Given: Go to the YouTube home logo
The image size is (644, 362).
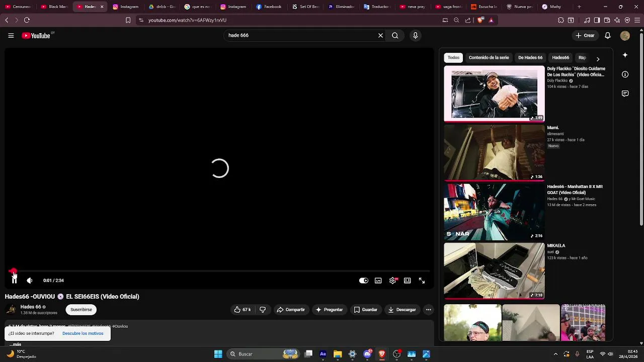Looking at the screenshot, I should (x=36, y=36).
